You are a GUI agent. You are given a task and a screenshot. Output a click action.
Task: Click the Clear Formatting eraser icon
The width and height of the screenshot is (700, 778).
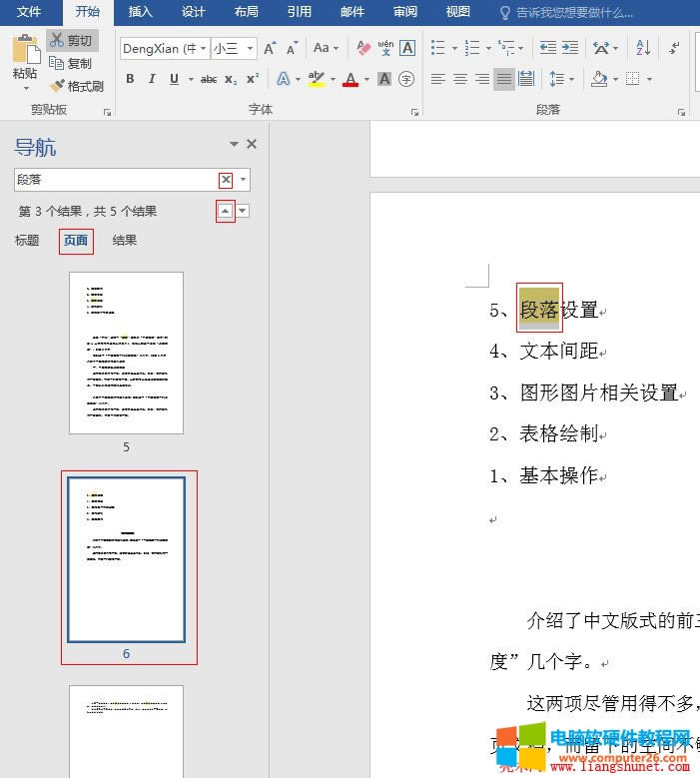(362, 48)
